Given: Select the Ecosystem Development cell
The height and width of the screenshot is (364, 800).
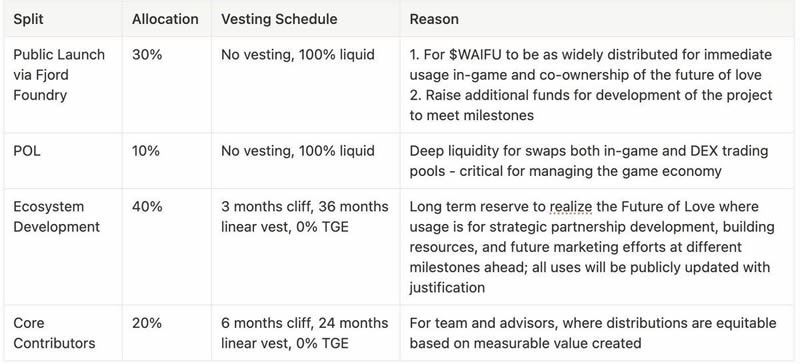Looking at the screenshot, I should (x=63, y=247).
